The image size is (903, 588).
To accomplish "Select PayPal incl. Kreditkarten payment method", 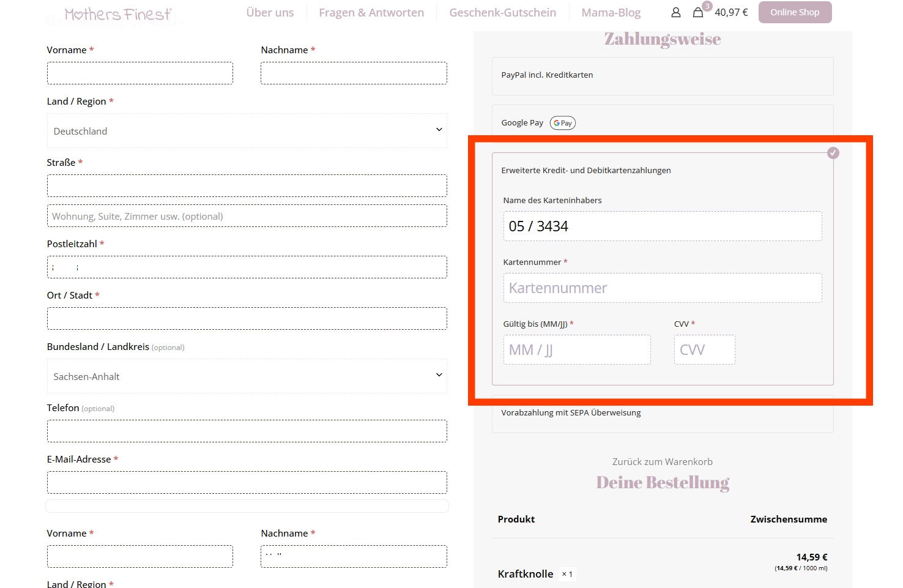I will click(x=547, y=75).
